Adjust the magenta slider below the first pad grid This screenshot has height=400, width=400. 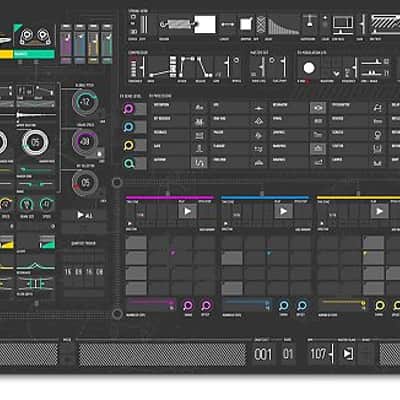point(151,303)
